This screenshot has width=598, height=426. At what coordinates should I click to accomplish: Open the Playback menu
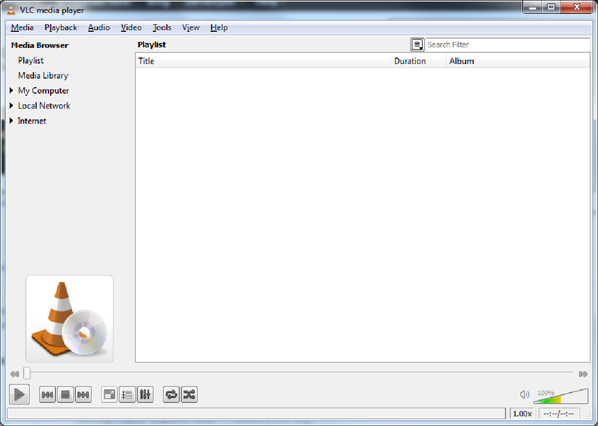(x=61, y=27)
